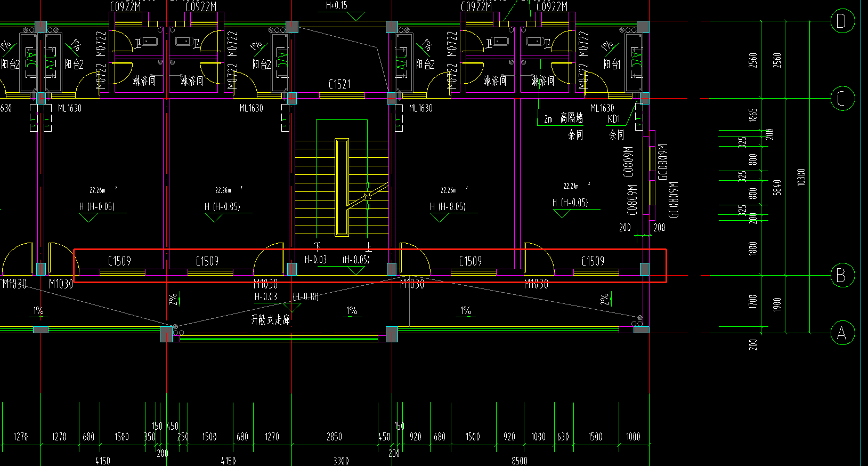Click the 1700 dimension text
The image size is (868, 466).
(x=753, y=302)
